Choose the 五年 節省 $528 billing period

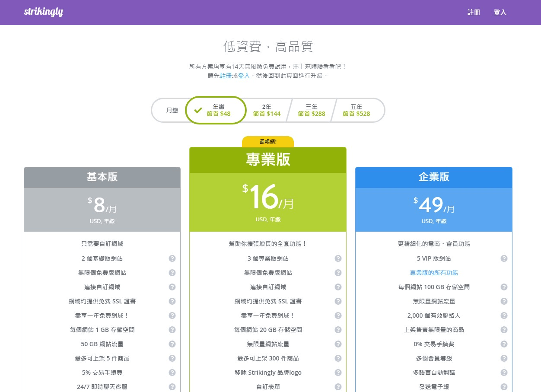356,110
